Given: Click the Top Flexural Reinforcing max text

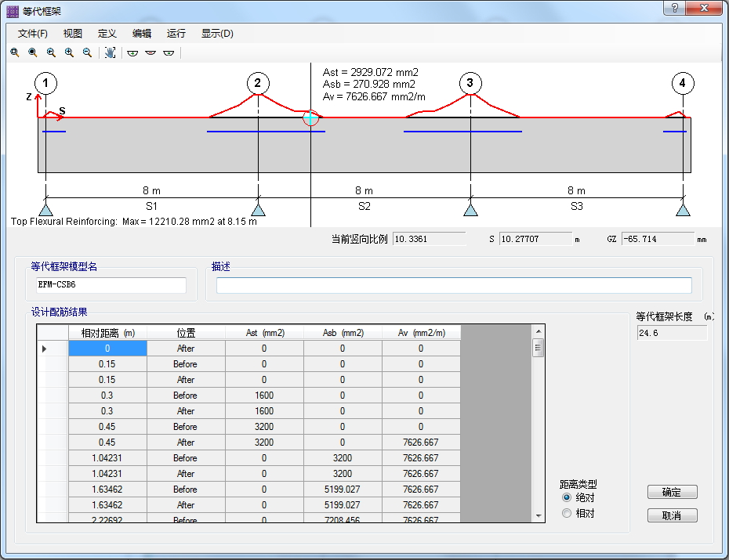Looking at the screenshot, I should pyautogui.click(x=134, y=222).
